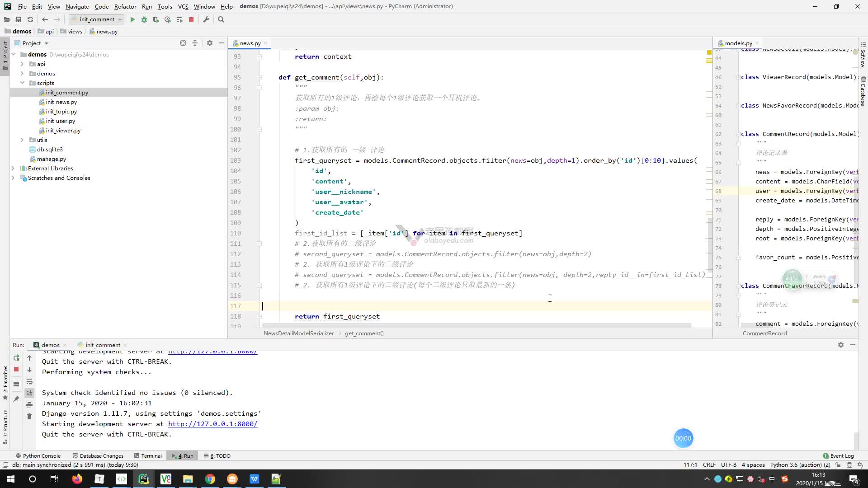Open the Refactor menu
The width and height of the screenshot is (868, 488).
tap(125, 6)
